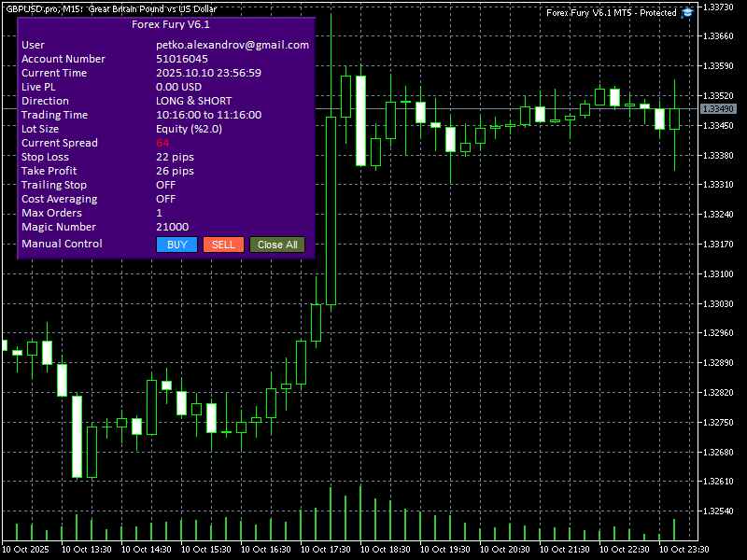Screen dimensions: 747x560
Task: Click the 1.33030 level on price scale
Action: pos(717,303)
